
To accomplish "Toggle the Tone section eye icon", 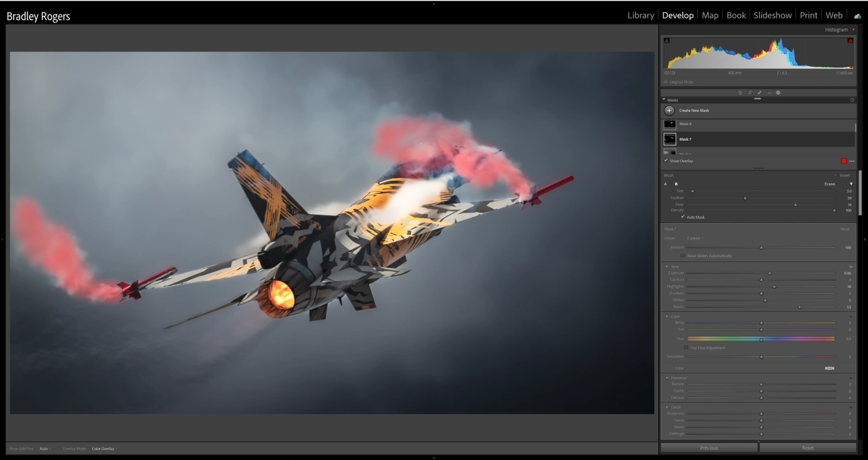I will (x=850, y=267).
